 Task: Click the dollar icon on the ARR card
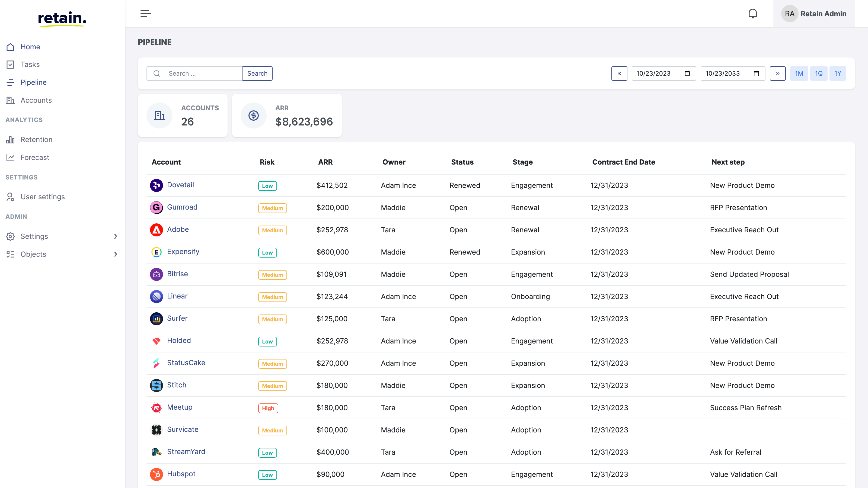click(253, 115)
